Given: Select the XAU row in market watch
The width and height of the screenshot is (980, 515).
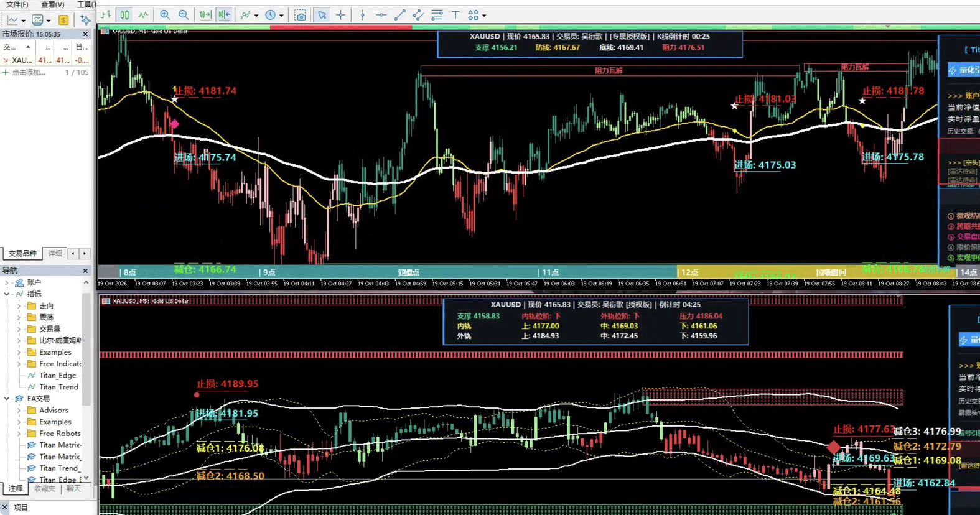Looking at the screenshot, I should click(x=46, y=60).
